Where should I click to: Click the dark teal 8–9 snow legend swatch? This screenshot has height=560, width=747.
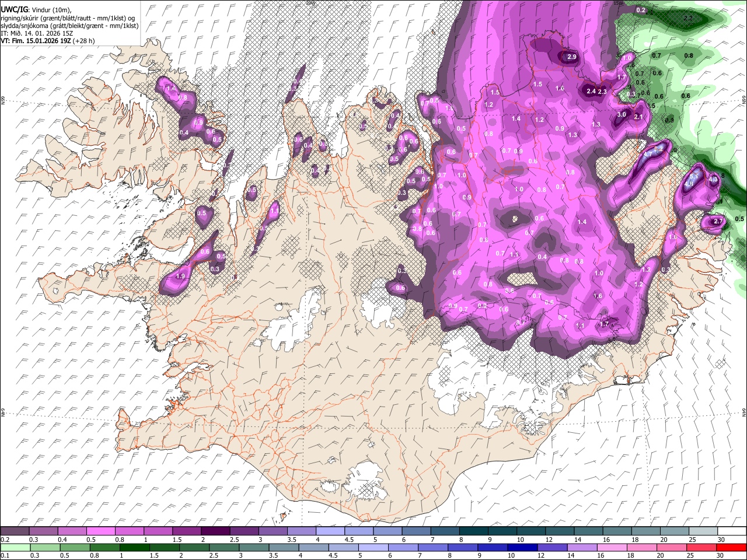click(x=474, y=531)
